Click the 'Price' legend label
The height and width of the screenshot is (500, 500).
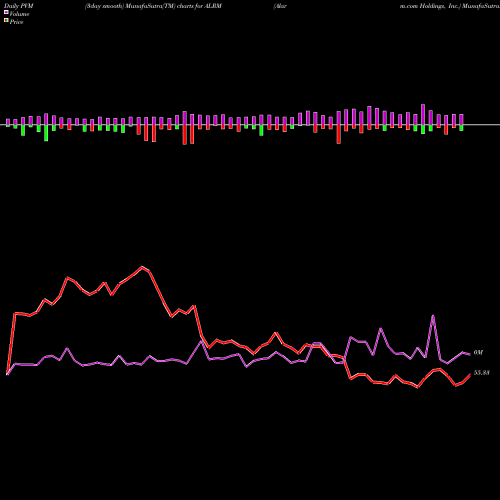point(16,22)
